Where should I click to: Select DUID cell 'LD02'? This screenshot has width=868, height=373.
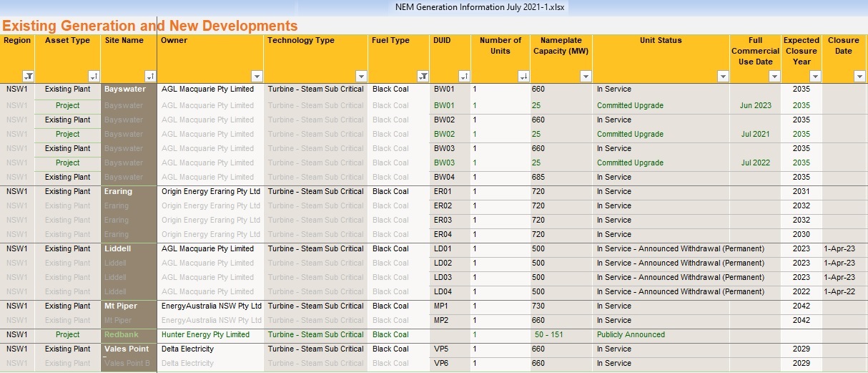pos(450,263)
